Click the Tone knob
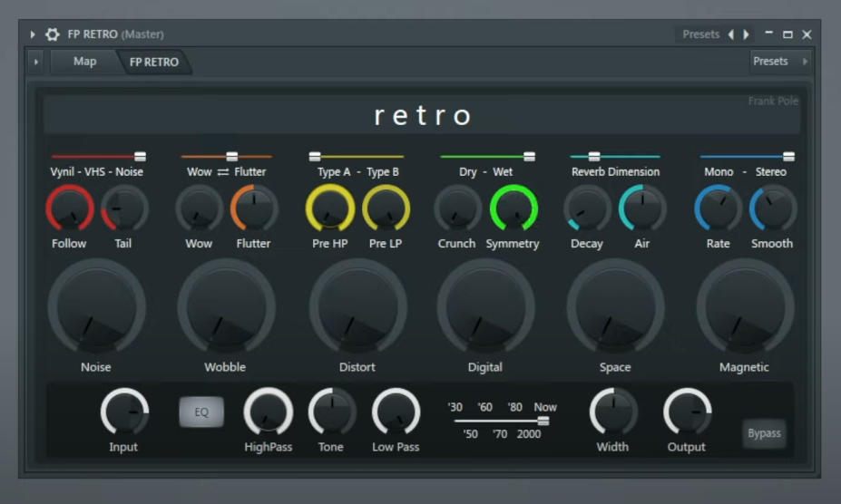This screenshot has width=841, height=504. coord(332,412)
